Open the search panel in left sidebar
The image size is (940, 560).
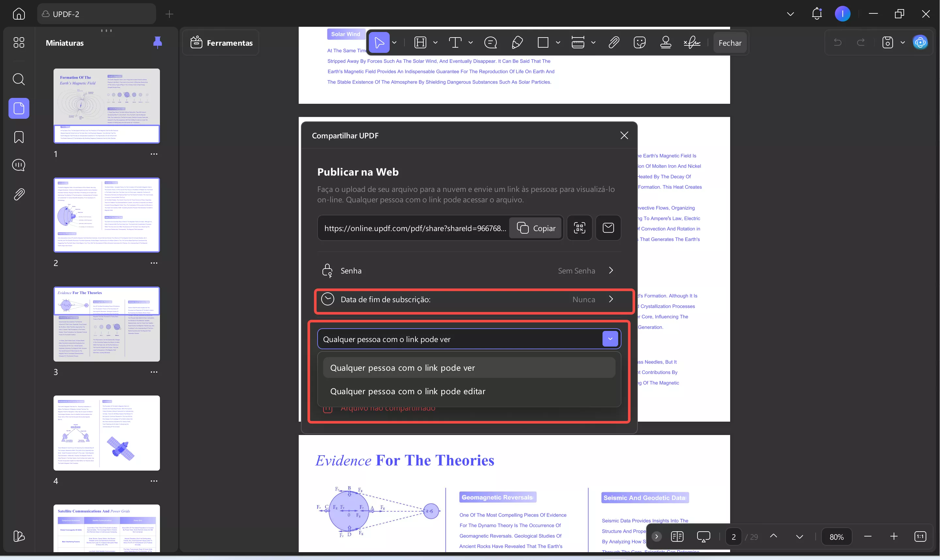(19, 79)
